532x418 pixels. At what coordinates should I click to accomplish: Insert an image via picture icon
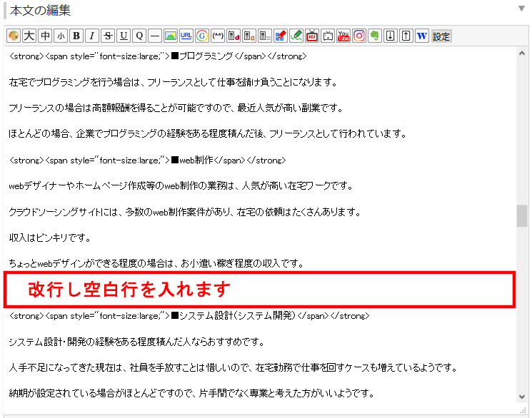171,36
